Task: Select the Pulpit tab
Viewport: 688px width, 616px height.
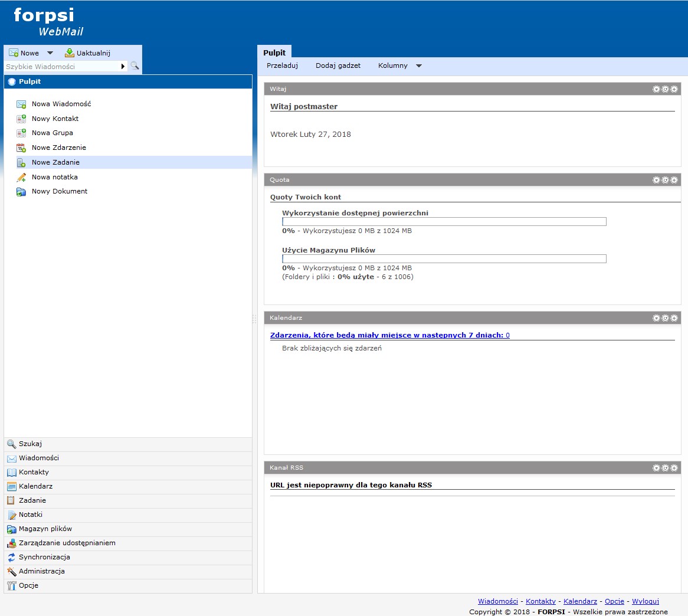Action: tap(274, 53)
